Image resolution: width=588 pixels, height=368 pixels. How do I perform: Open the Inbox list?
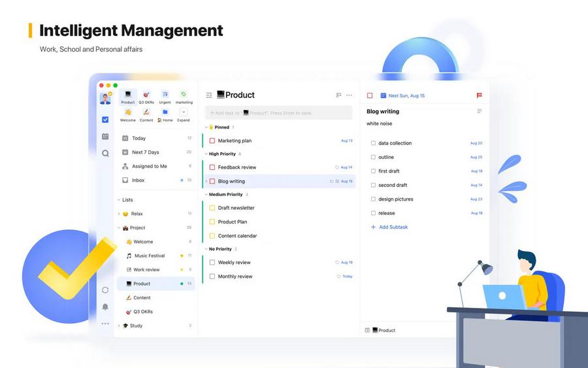(156, 180)
